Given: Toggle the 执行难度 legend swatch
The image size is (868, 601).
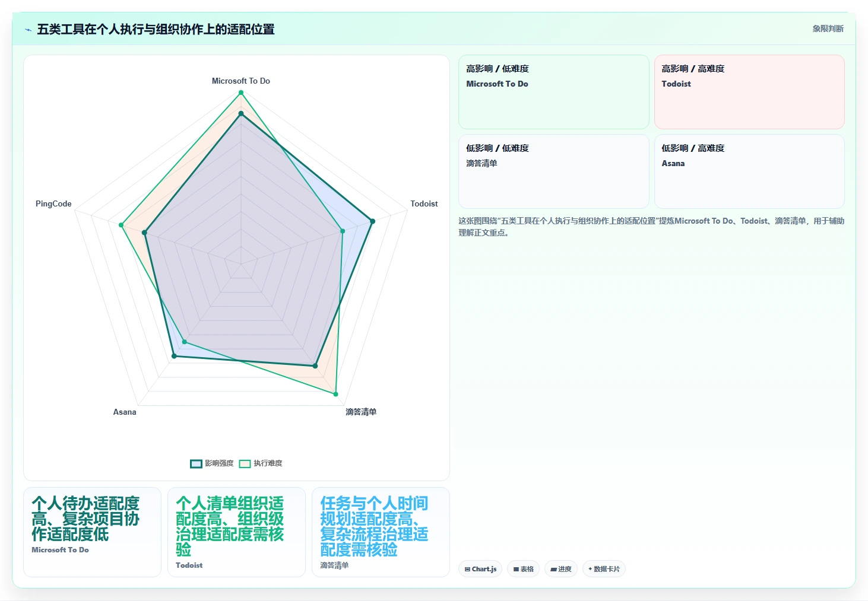Looking at the screenshot, I should [x=245, y=463].
